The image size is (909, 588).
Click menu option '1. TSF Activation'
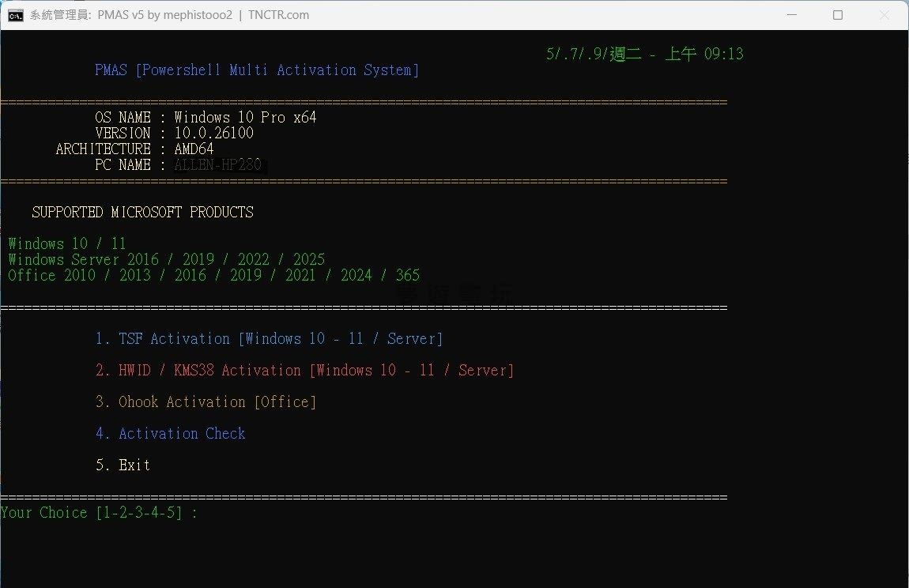(269, 338)
